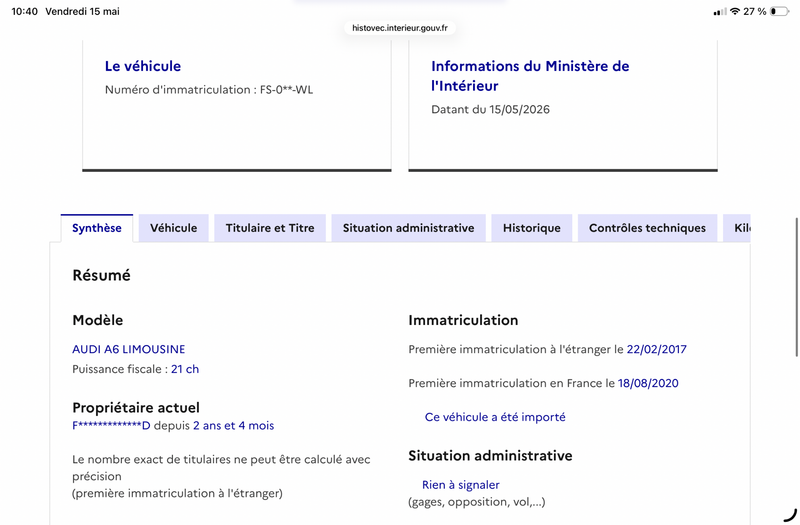Tap the curved corner handle icon

[x=790, y=515]
